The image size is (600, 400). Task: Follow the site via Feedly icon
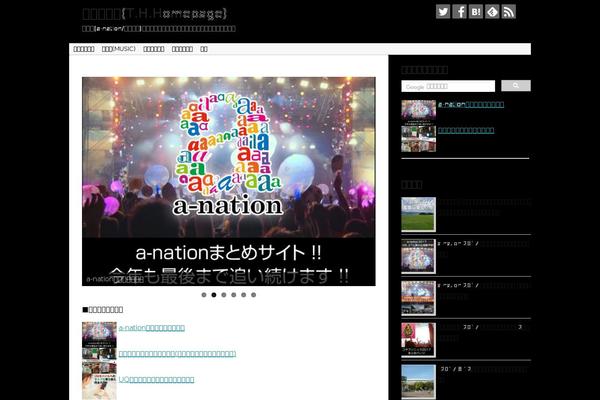(x=492, y=11)
